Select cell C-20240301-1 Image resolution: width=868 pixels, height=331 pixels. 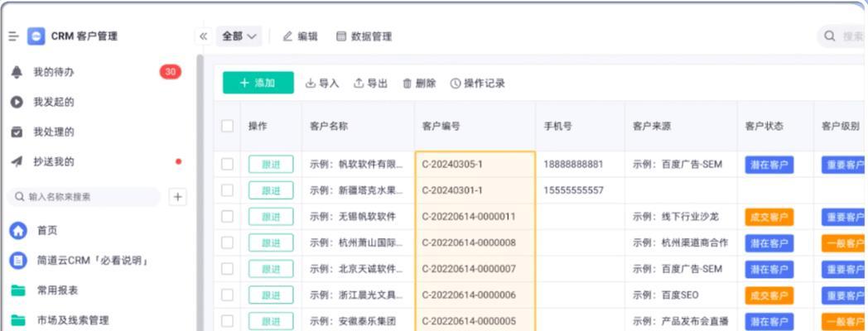click(x=475, y=190)
